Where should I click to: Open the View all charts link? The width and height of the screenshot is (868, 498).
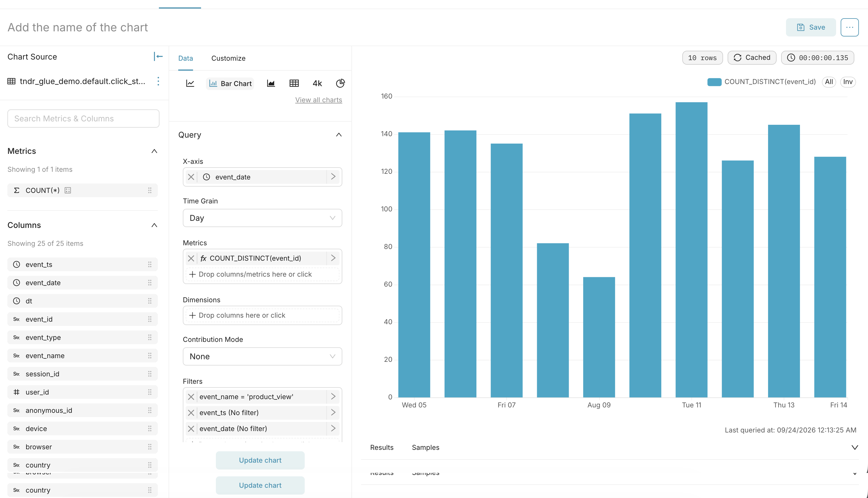tap(319, 100)
